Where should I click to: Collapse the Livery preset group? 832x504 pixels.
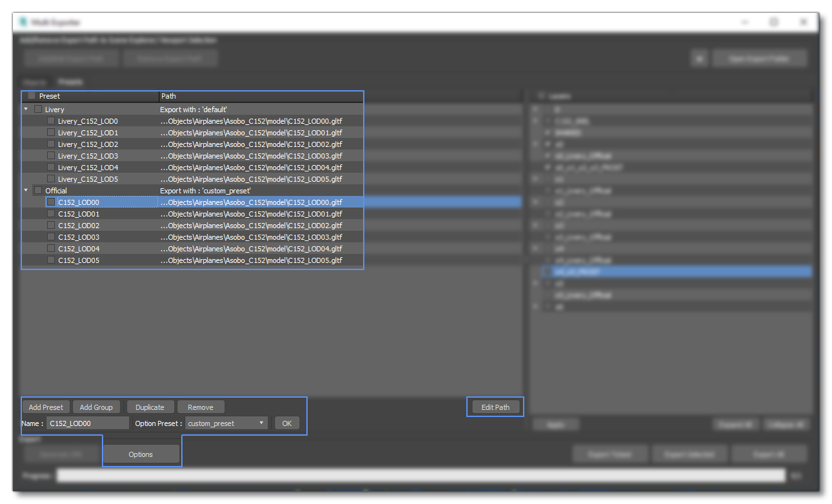[x=26, y=109]
